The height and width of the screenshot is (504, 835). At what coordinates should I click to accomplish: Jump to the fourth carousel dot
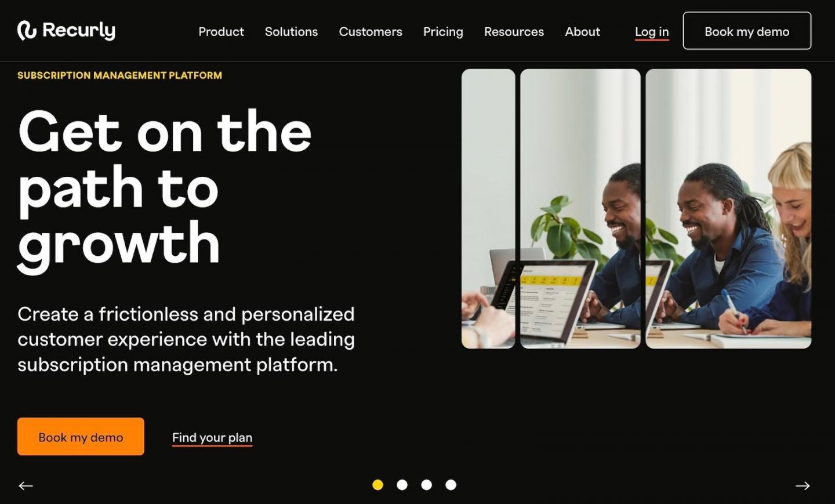click(x=451, y=485)
